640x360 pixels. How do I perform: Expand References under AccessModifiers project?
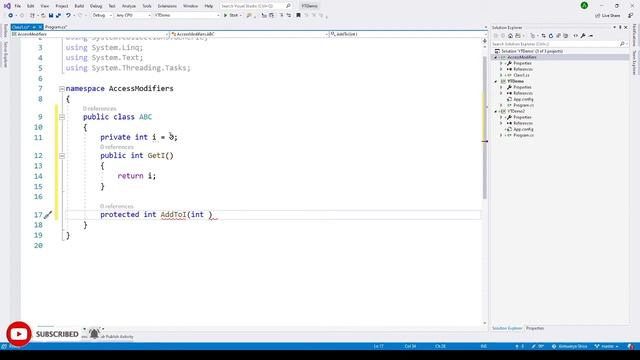click(502, 69)
